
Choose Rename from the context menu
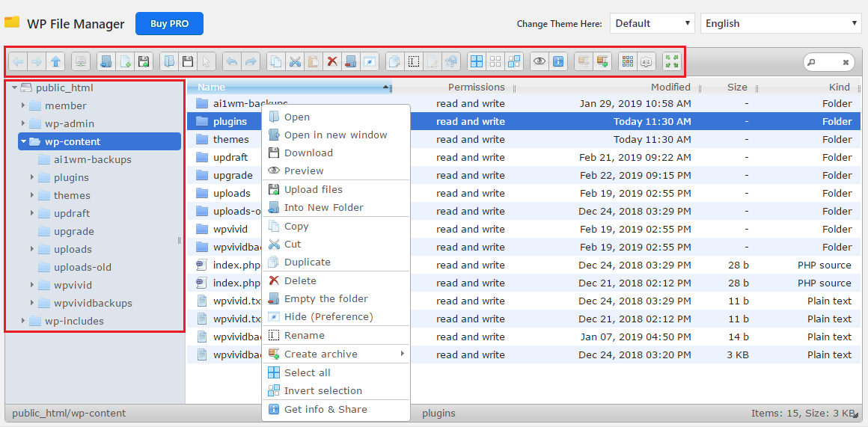[x=335, y=335]
